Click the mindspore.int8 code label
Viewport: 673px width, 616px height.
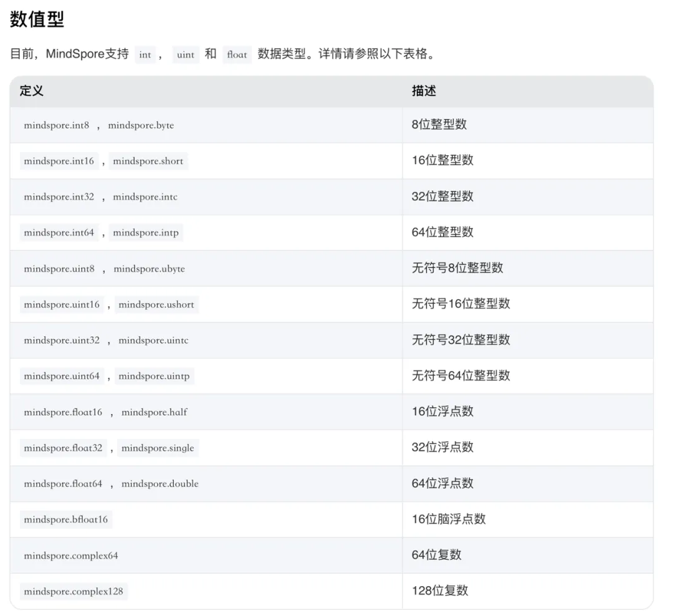(x=57, y=125)
